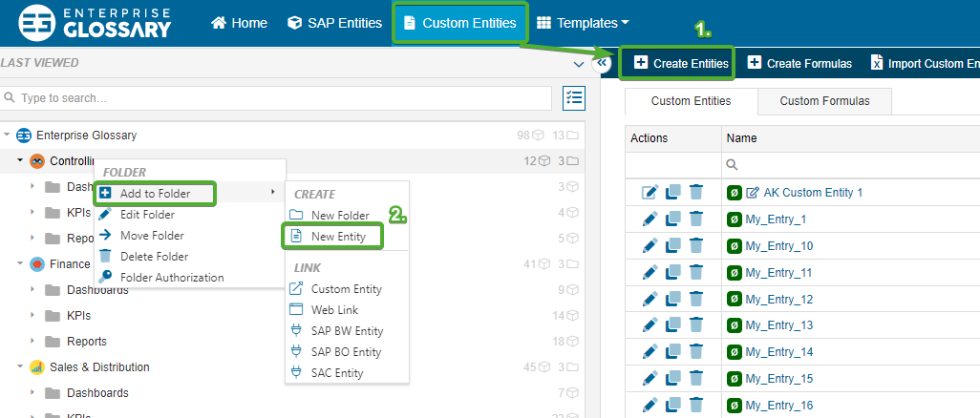
Task: Select New Entity from the Create submenu
Action: tap(338, 236)
